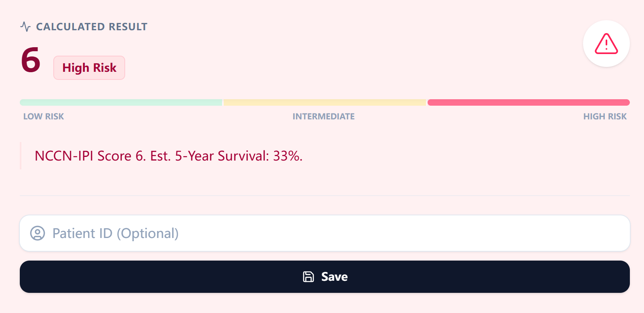Select the INTERMEDIATE scale label
This screenshot has width=644, height=313.
point(323,117)
